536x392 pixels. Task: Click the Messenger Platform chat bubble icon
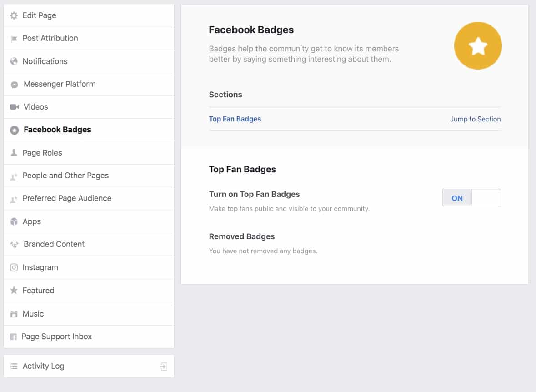point(15,85)
